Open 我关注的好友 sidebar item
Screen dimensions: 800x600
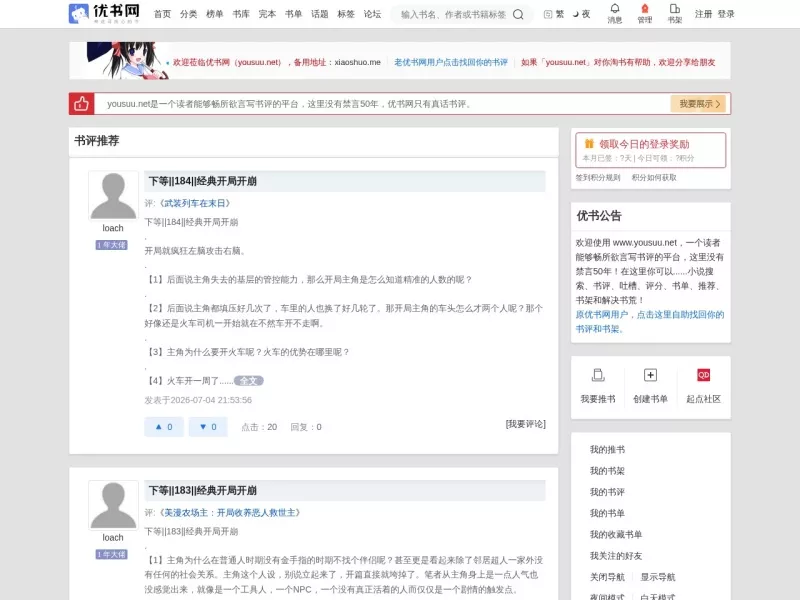click(x=616, y=556)
